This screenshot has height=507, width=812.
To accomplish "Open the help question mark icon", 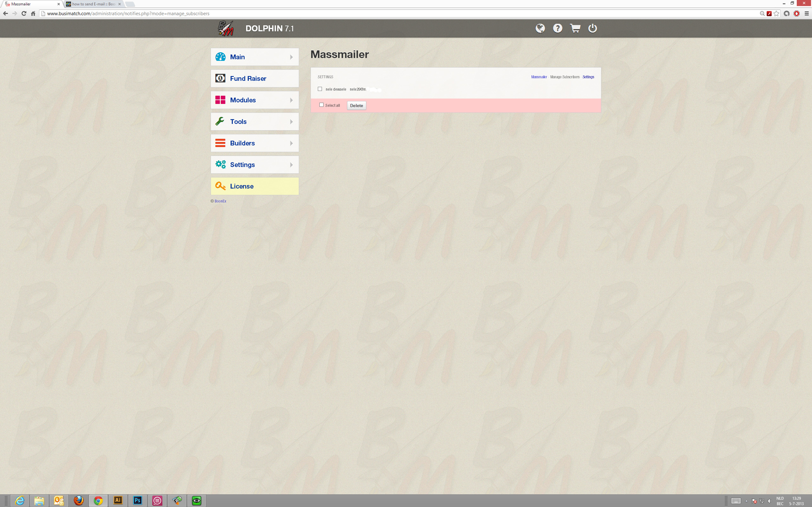I will [557, 28].
